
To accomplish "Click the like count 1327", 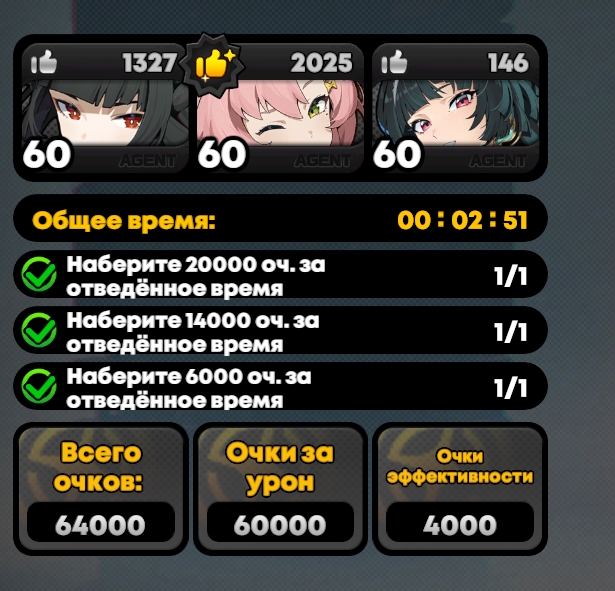I will 149,63.
